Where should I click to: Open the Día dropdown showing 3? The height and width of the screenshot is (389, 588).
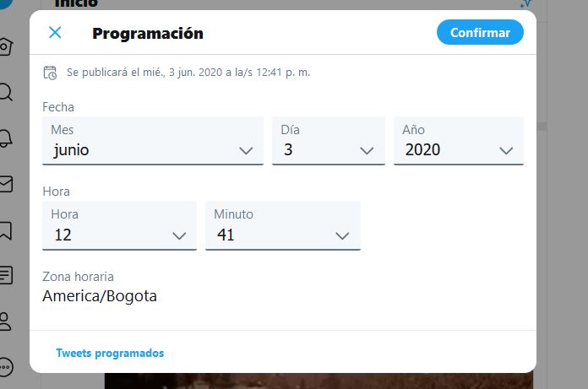(329, 141)
